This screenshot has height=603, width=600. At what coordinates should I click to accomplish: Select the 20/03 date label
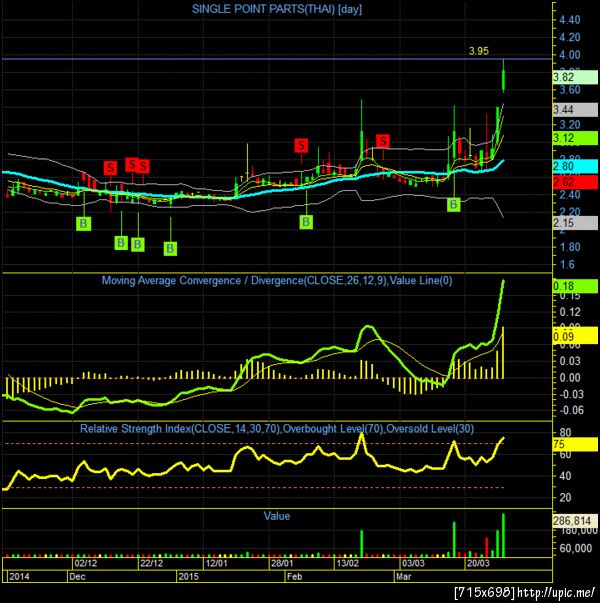(x=478, y=563)
